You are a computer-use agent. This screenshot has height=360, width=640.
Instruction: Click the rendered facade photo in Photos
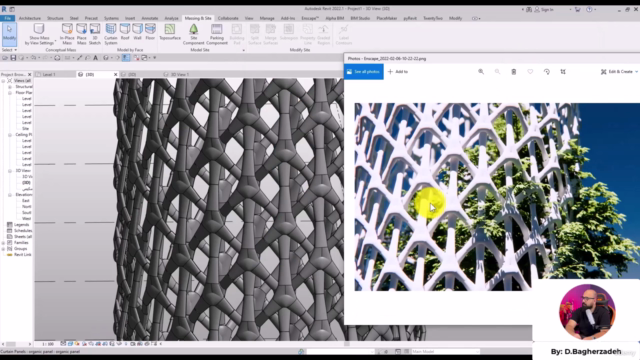(497, 197)
